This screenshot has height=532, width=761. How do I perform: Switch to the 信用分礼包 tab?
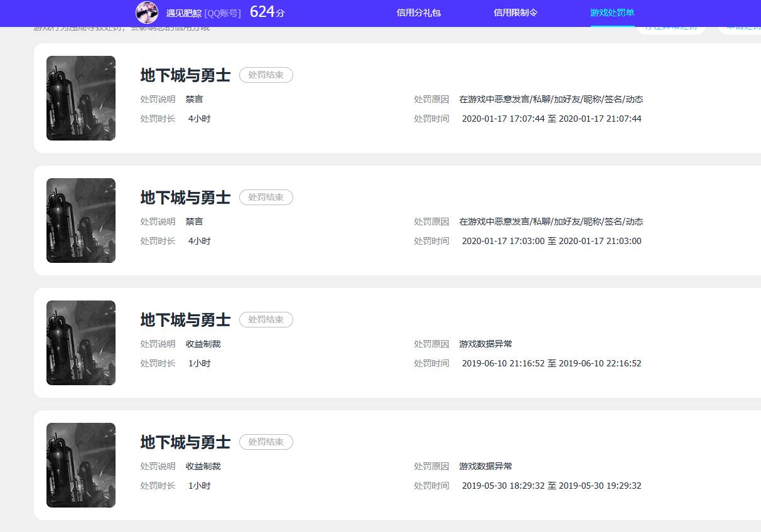418,13
